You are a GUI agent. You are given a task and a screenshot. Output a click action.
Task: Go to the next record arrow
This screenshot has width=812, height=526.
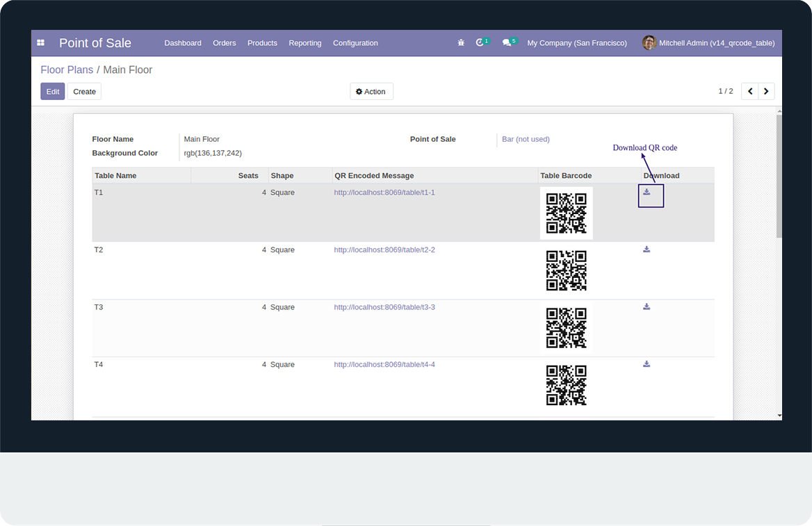(x=766, y=91)
